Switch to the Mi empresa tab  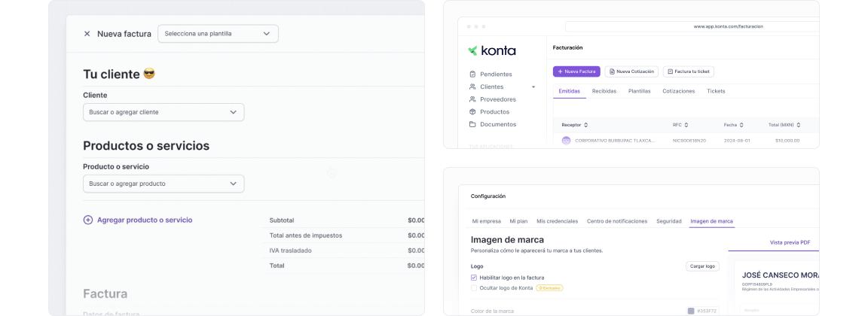pos(486,221)
